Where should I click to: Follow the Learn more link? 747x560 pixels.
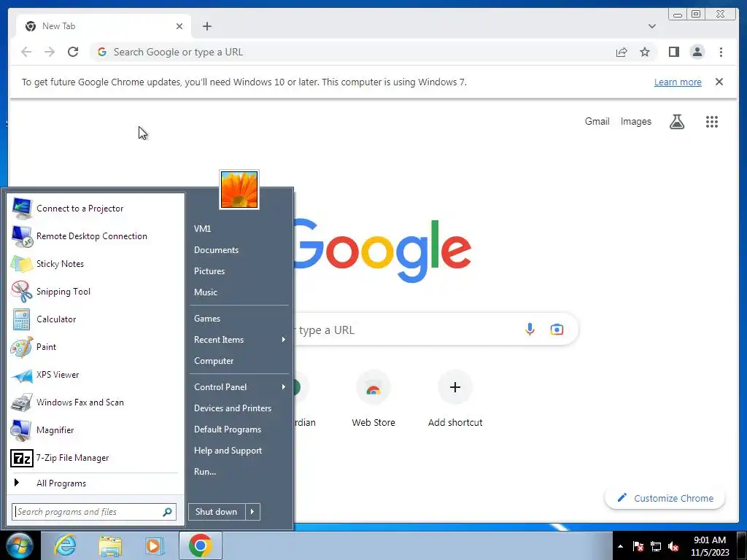678,82
